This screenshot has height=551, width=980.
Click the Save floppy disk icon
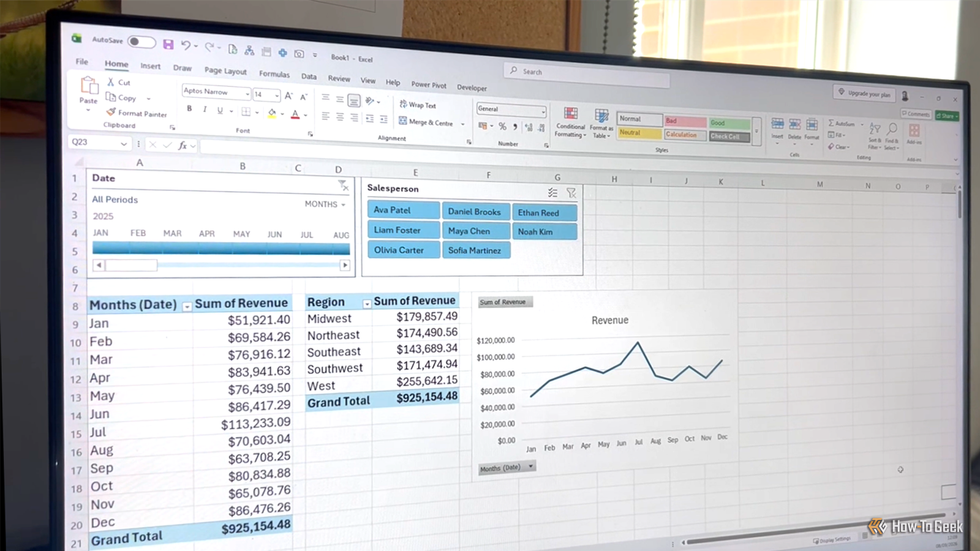click(168, 44)
